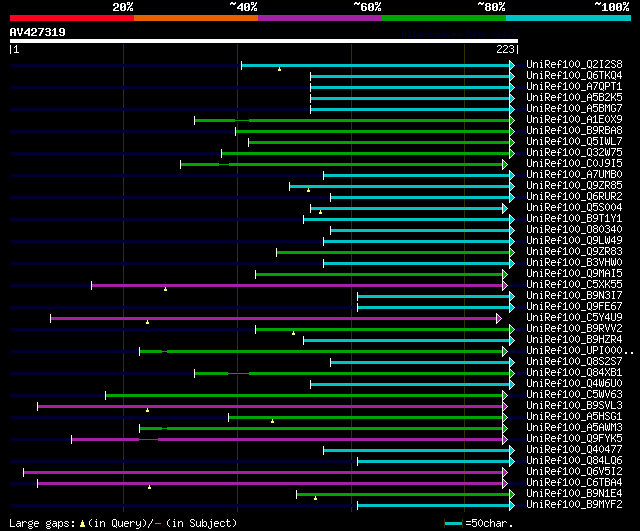Select the hit label UniRef100_A5BMG7
The height and width of the screenshot is (531, 640).
point(574,109)
